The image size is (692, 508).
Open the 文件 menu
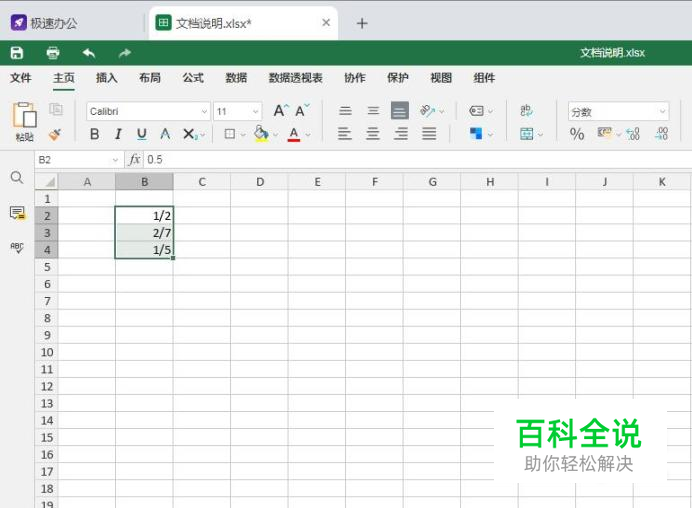21,78
